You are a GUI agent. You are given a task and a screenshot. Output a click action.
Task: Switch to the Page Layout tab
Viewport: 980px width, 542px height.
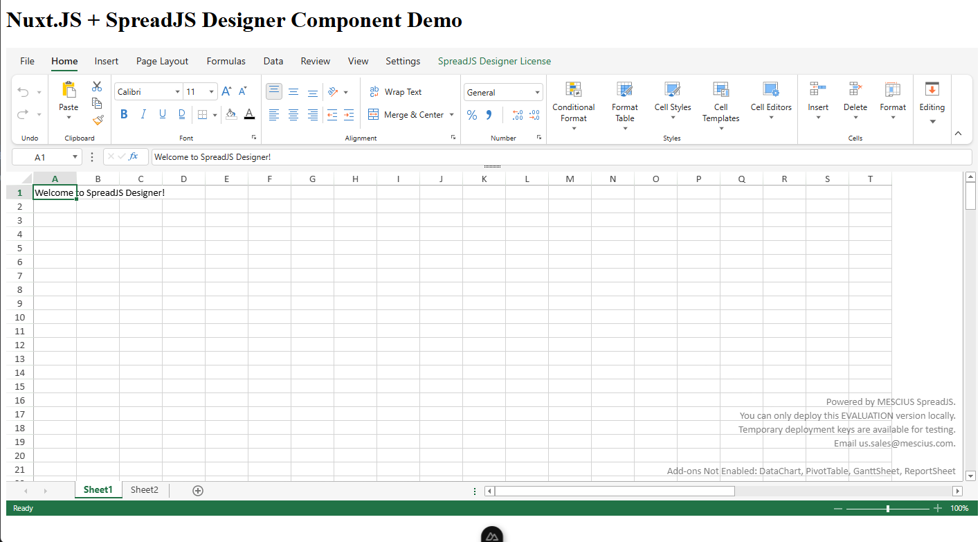[x=162, y=61]
